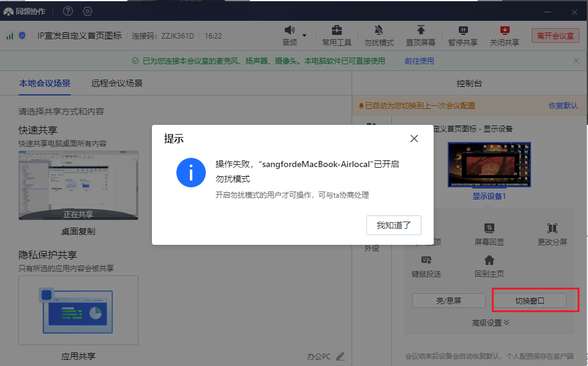This screenshot has height=366, width=588.
Task: Select the 显示设备1 screen thumbnail
Action: [489, 165]
